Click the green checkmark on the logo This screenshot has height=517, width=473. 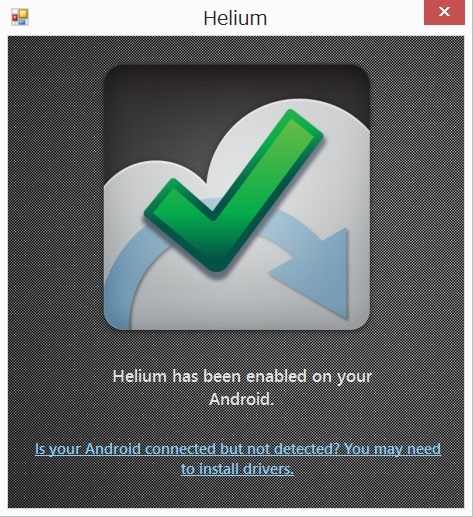point(233,190)
